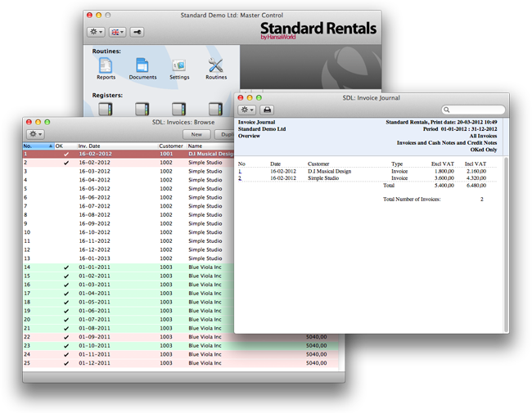Click OK checkmark of invoice row 1
This screenshot has width=532, height=413.
click(66, 155)
